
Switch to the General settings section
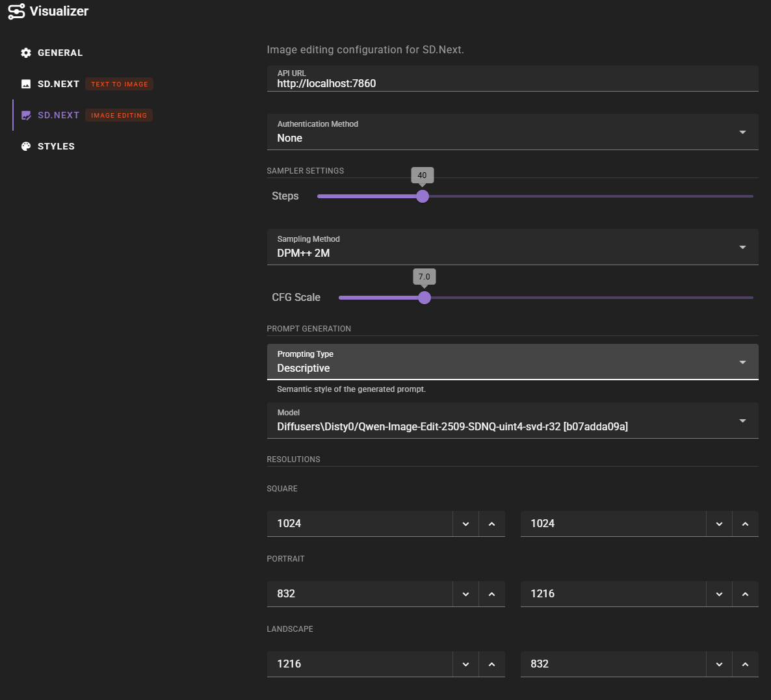tap(60, 53)
